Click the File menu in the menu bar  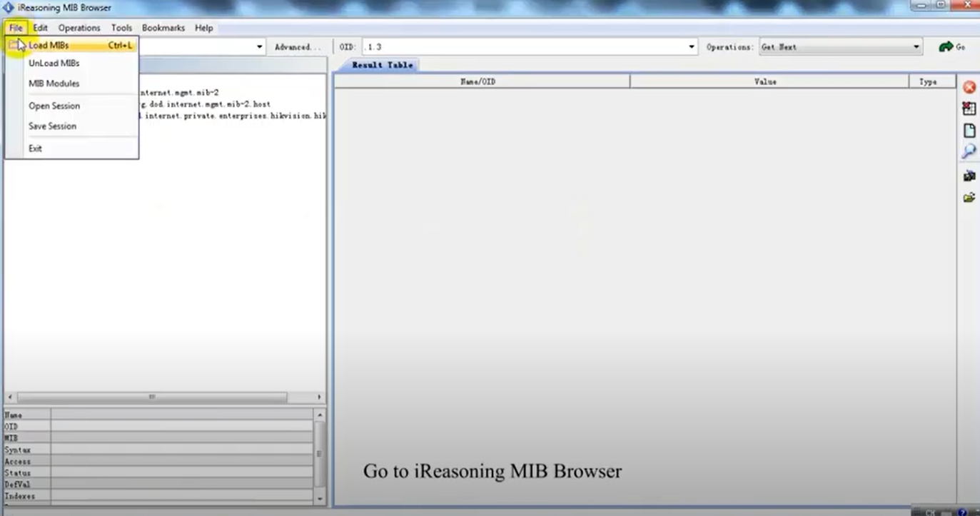tap(16, 28)
